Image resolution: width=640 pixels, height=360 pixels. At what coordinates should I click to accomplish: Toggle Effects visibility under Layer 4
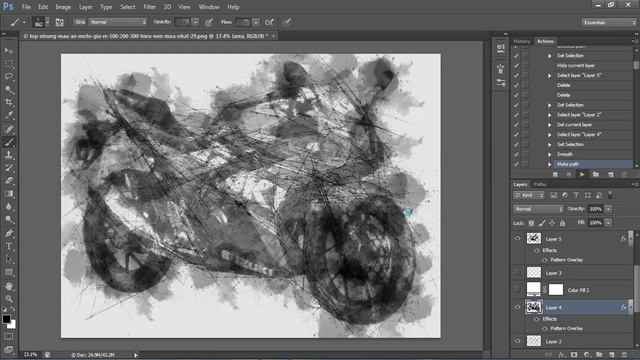[537, 319]
